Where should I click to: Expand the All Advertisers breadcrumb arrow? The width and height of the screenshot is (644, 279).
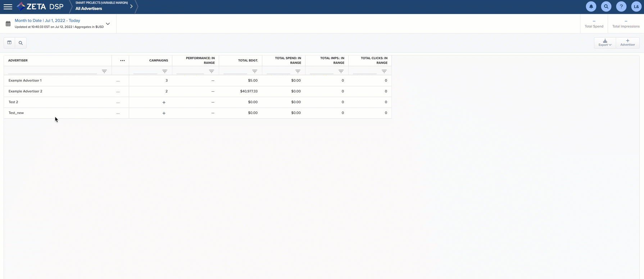tap(131, 6)
